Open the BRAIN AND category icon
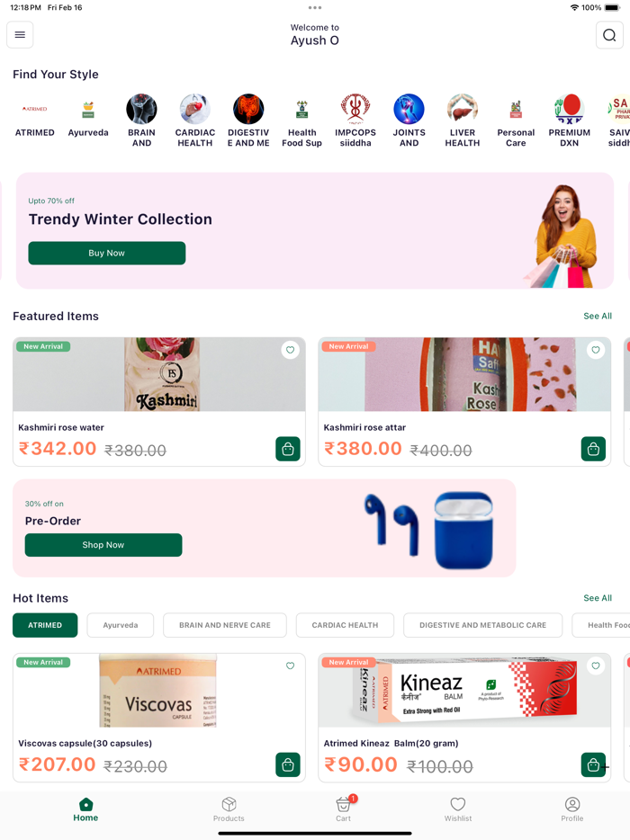The image size is (630, 840). [x=141, y=109]
